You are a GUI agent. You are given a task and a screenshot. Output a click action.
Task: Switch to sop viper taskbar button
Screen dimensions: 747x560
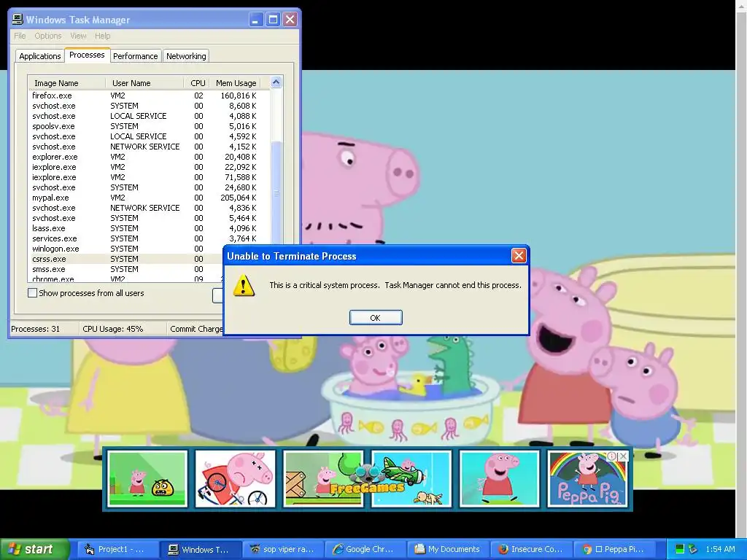(x=284, y=549)
